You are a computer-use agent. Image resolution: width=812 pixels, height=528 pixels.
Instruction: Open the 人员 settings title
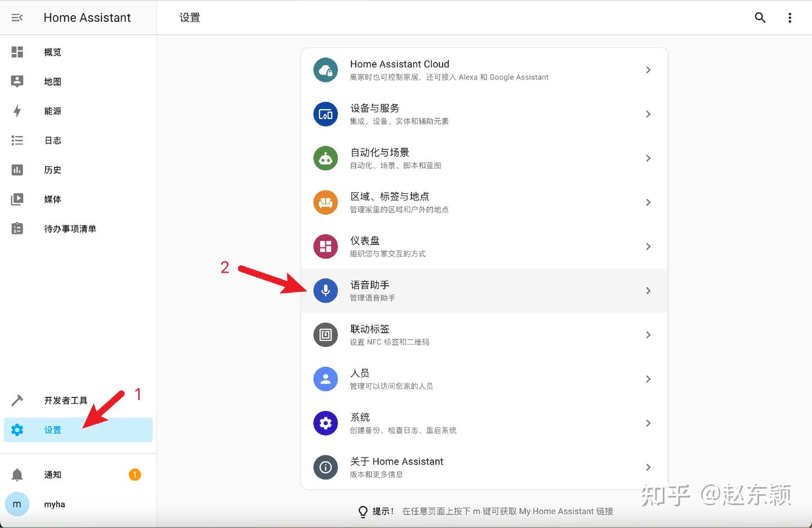click(360, 373)
